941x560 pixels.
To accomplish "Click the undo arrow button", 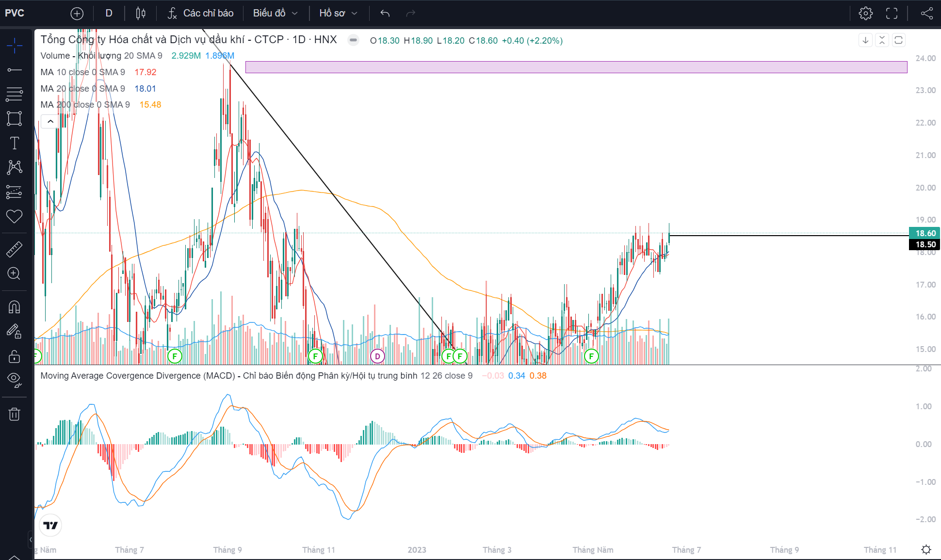I will coord(385,13).
